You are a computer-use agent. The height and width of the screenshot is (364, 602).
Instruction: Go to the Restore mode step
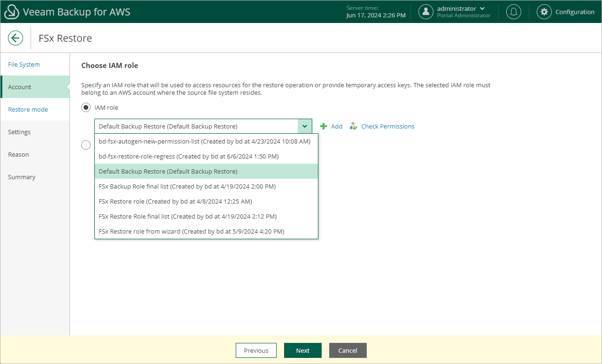[35, 109]
